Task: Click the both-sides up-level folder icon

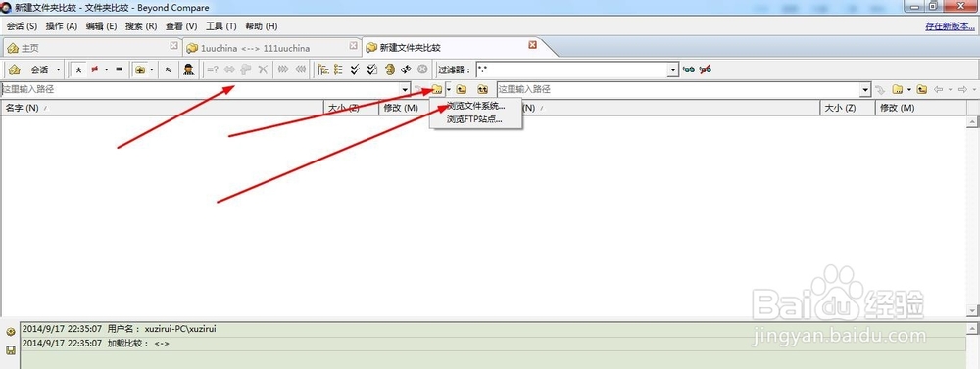Action: [482, 89]
